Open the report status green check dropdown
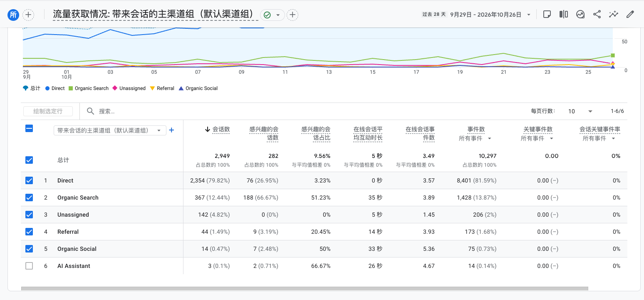 click(x=272, y=15)
